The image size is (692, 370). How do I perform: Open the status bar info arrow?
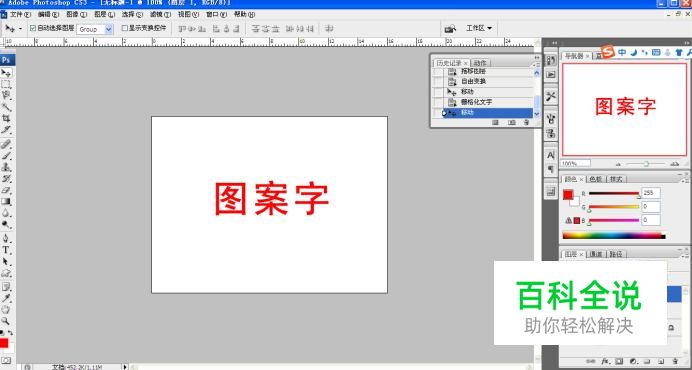tap(125, 366)
